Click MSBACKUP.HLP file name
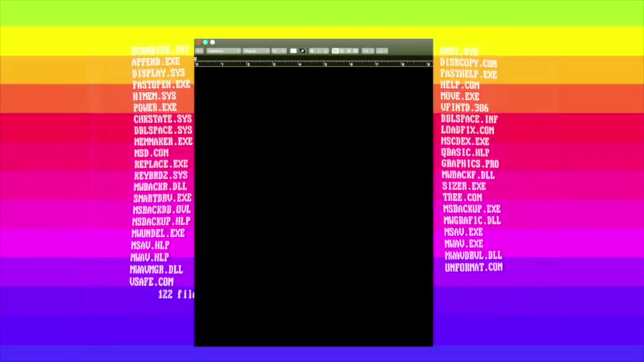This screenshot has height=362, width=644. 162,222
